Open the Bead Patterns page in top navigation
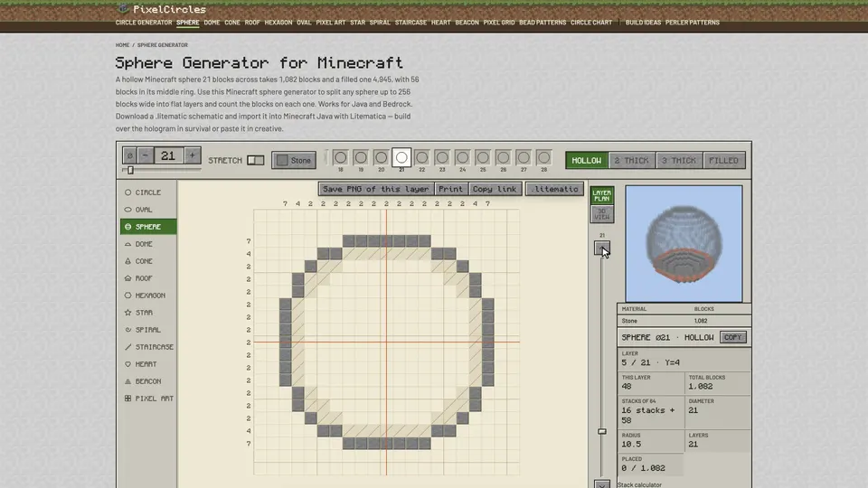The height and width of the screenshot is (488, 868). pyautogui.click(x=542, y=23)
